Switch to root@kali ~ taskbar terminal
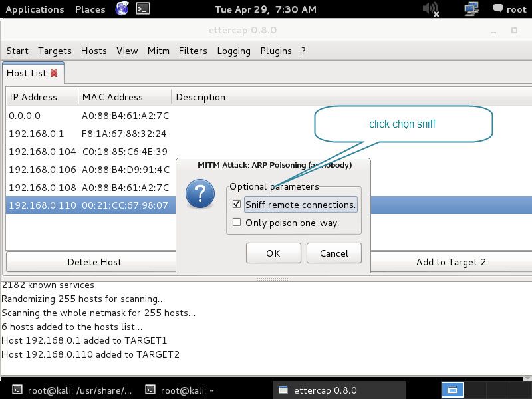532x399 pixels. pyautogui.click(x=180, y=390)
